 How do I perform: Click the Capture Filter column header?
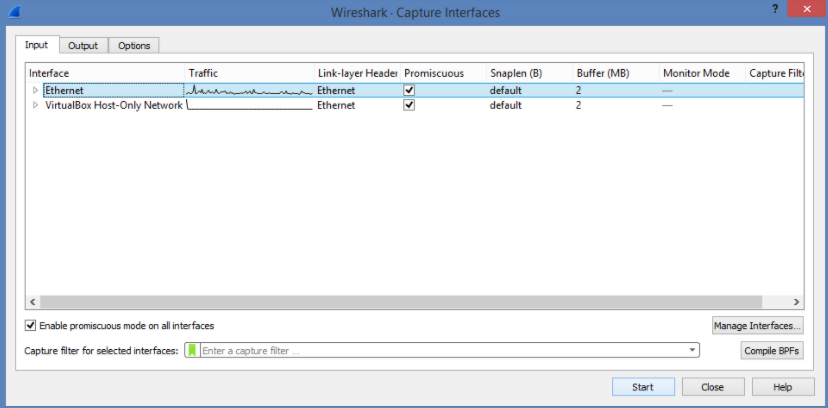pos(774,73)
